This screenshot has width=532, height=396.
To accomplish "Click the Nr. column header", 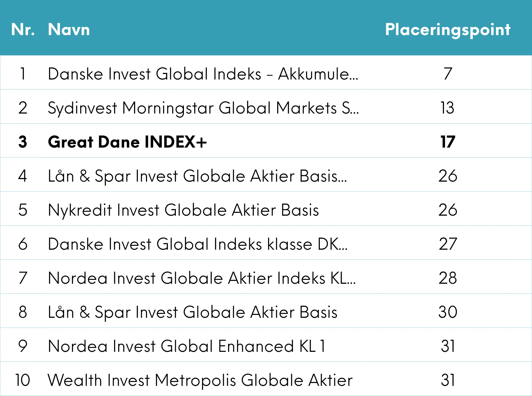I will (x=23, y=29).
